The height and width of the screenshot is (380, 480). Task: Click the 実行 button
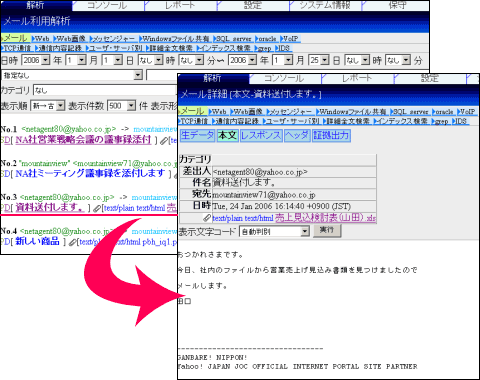[x=327, y=231]
